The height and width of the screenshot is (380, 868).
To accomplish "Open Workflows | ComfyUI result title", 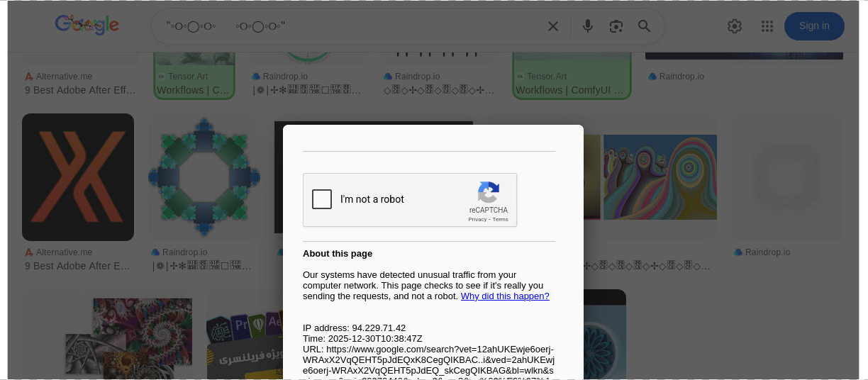I will point(569,90).
